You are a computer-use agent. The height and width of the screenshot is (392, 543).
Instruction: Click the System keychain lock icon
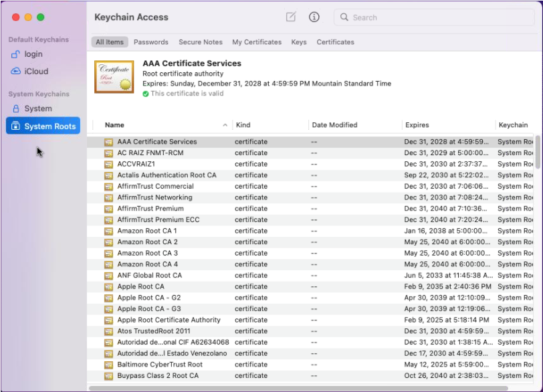(x=15, y=108)
